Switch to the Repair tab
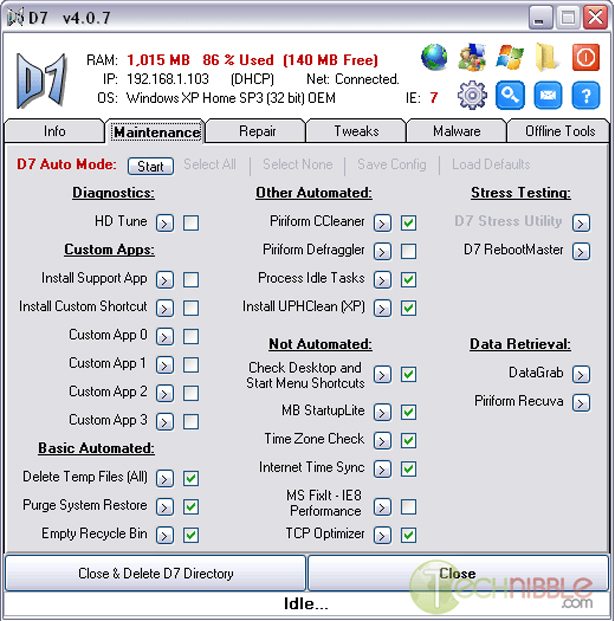The height and width of the screenshot is (621, 615). pyautogui.click(x=257, y=131)
